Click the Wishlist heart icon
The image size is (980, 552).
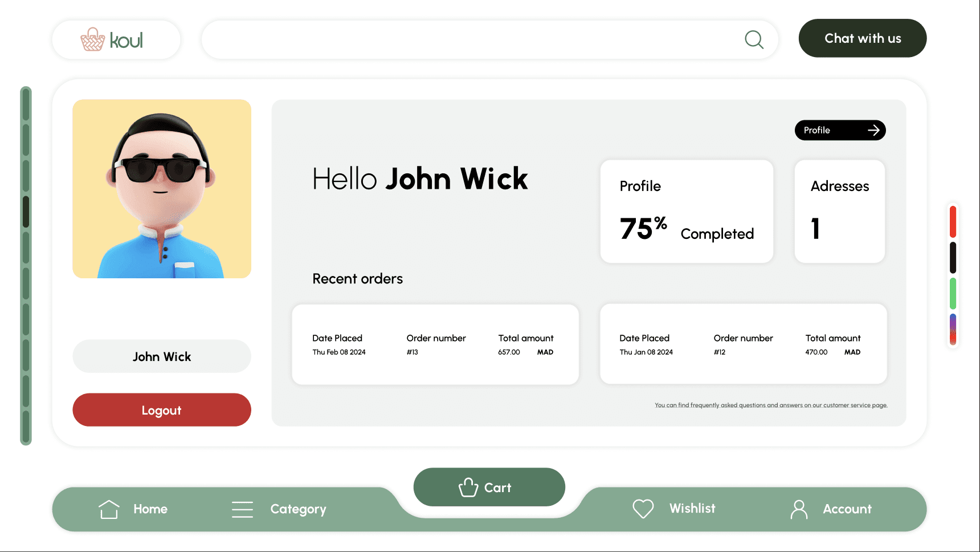643,509
